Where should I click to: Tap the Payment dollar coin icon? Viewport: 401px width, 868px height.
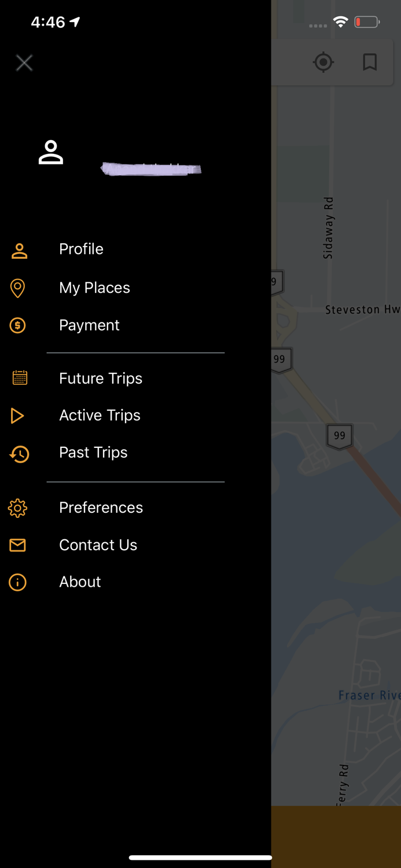pos(18,325)
